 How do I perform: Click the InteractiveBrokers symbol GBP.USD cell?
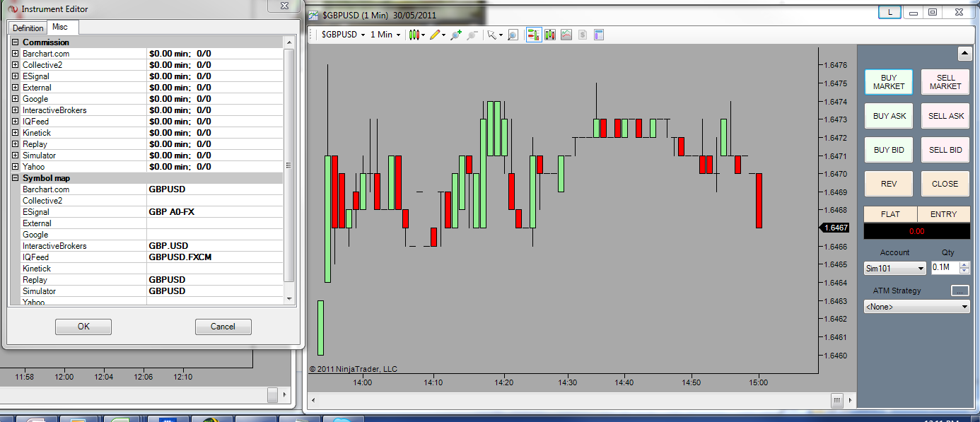214,246
